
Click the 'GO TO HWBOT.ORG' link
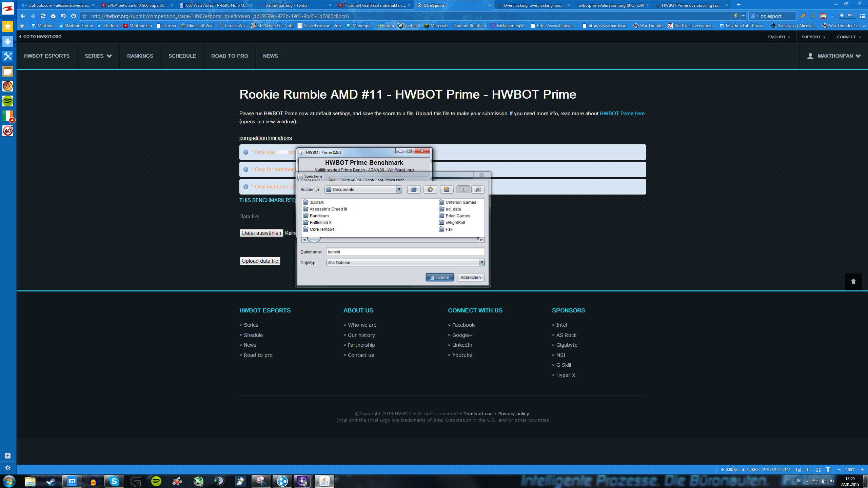40,37
